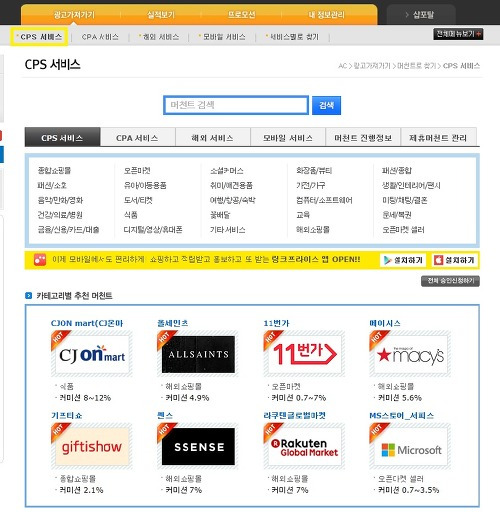
Task: Click the Rakuten Global Market logo
Action: tap(304, 447)
